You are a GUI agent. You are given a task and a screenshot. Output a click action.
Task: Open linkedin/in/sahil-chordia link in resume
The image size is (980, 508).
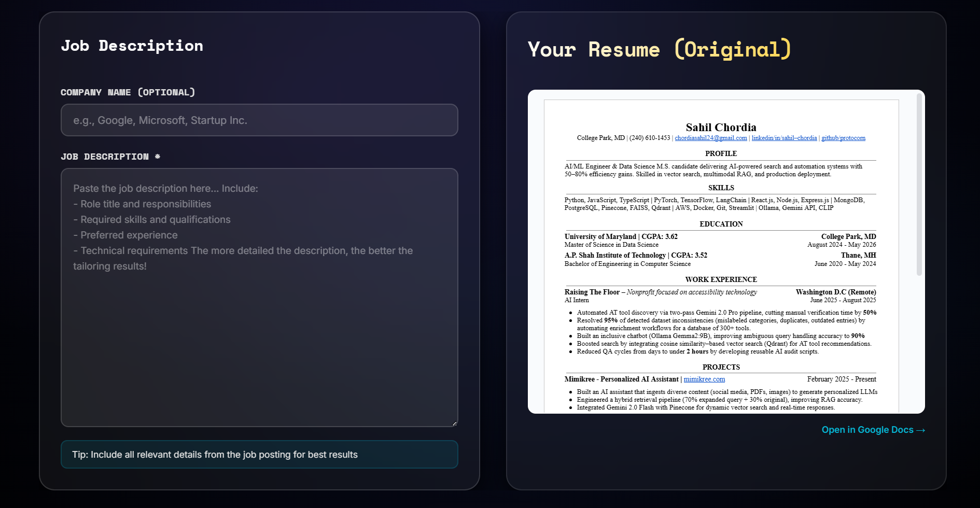[784, 138]
